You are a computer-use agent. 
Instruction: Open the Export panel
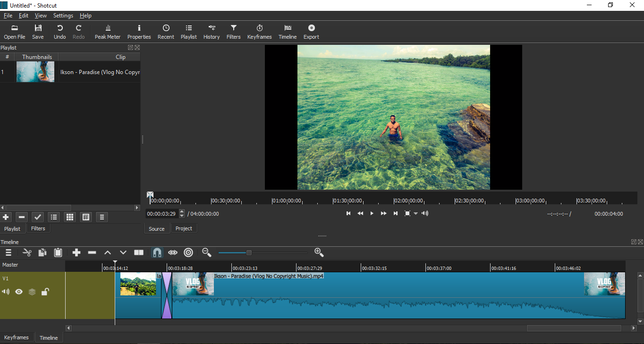click(x=311, y=32)
